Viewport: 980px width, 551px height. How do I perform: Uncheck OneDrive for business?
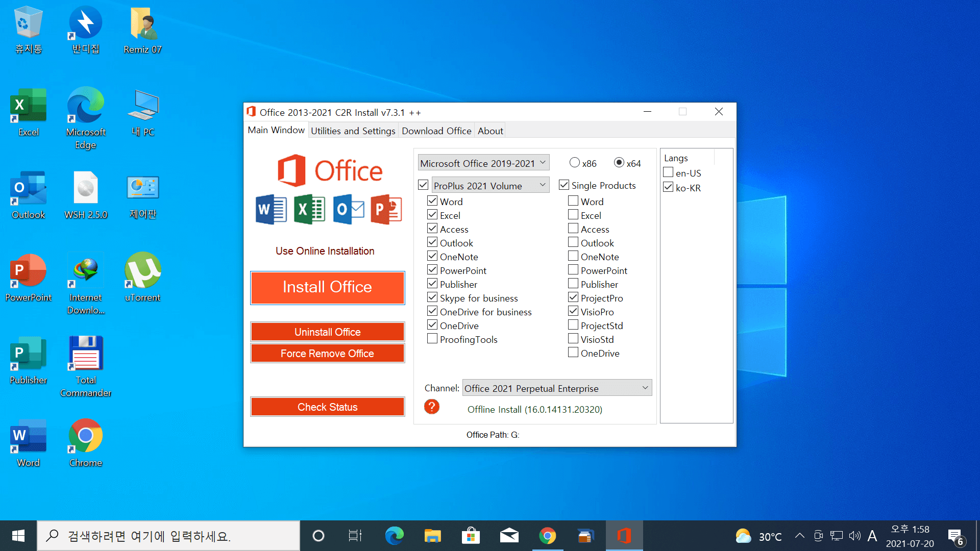click(432, 311)
